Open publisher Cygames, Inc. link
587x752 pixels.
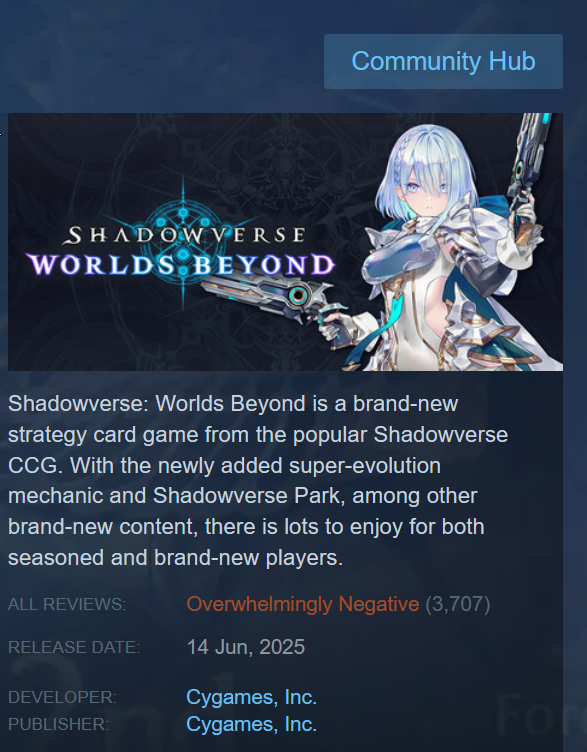coord(251,724)
